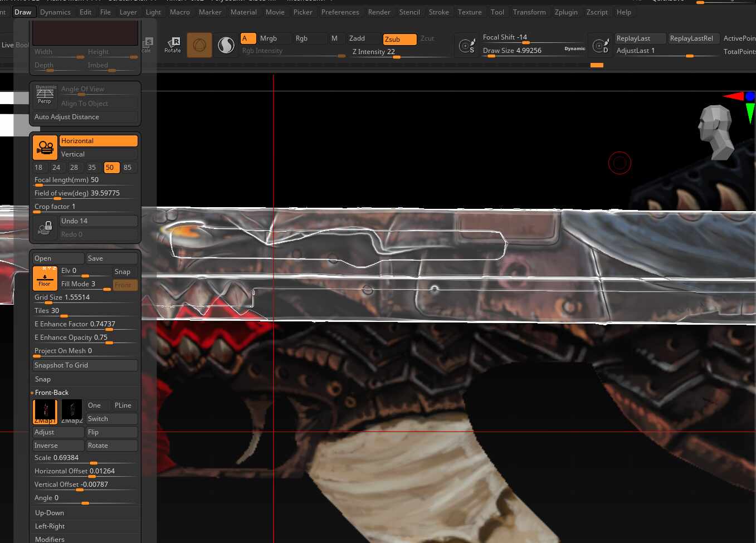Viewport: 756px width, 543px height.
Task: Click the camera icon beside Horizontal
Action: (x=45, y=147)
